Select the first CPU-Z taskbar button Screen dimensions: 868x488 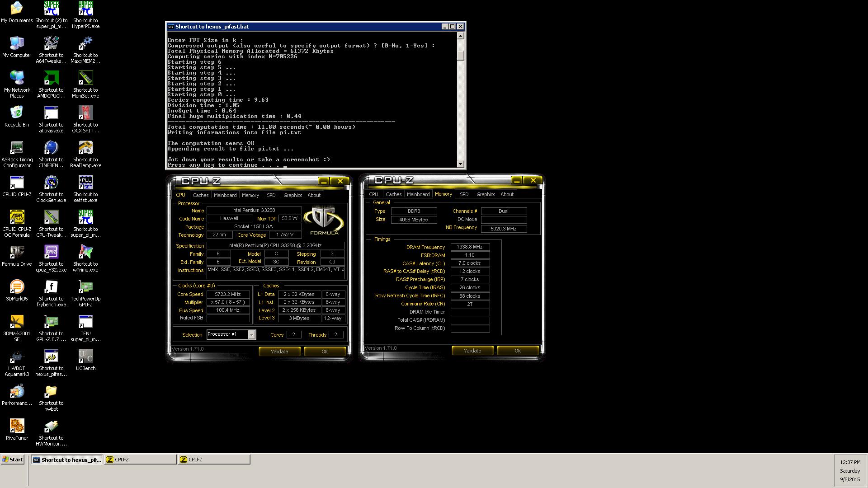(x=140, y=460)
